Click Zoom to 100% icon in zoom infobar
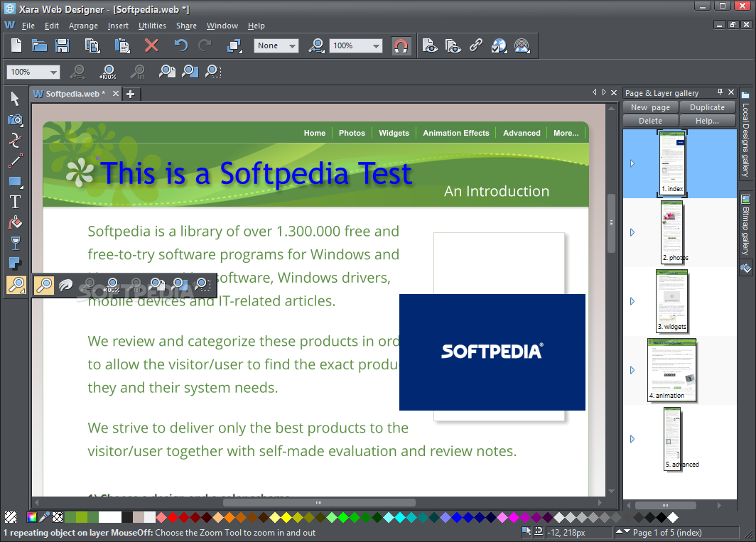 click(x=108, y=72)
